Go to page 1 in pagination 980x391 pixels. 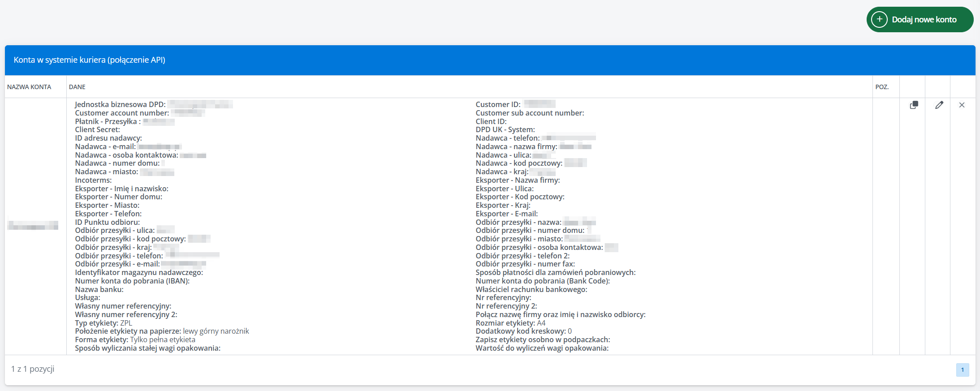[x=962, y=370]
